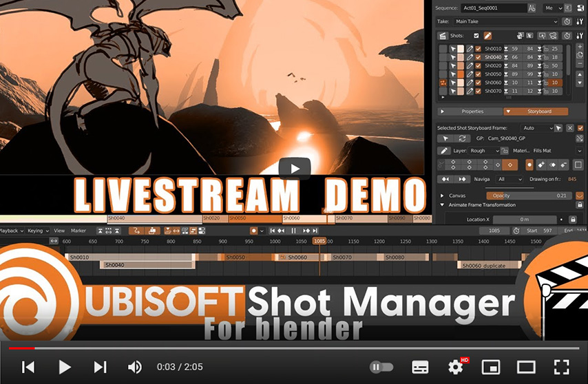The height and width of the screenshot is (384, 588).
Task: Expand the Canvas section
Action: tap(443, 195)
